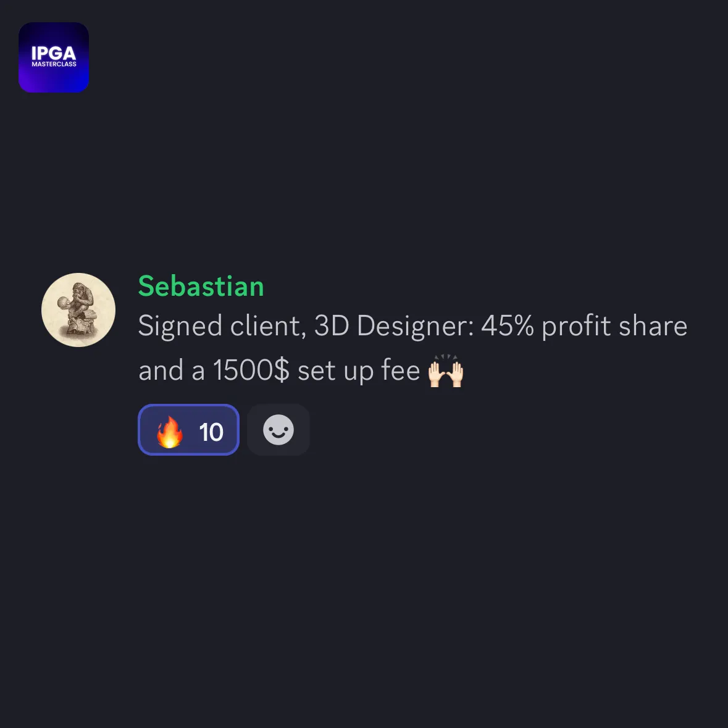The height and width of the screenshot is (728, 728).
Task: Click the 'Signed client' text
Action: click(222, 326)
